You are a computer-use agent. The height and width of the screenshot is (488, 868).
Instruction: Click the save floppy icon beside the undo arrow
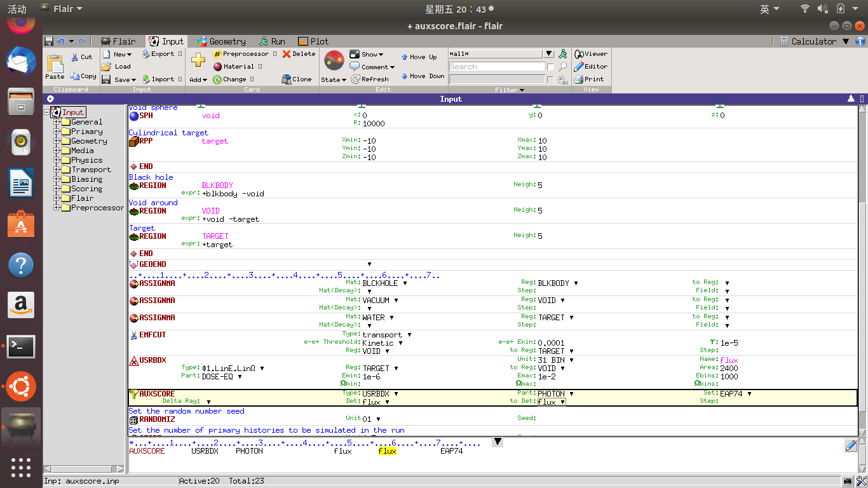pos(49,41)
